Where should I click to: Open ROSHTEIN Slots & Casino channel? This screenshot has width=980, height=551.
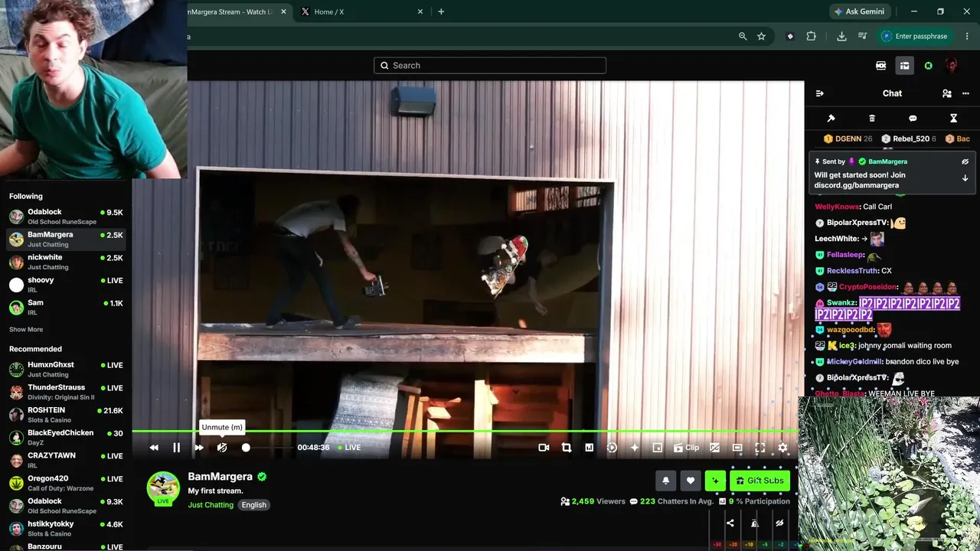pos(66,415)
